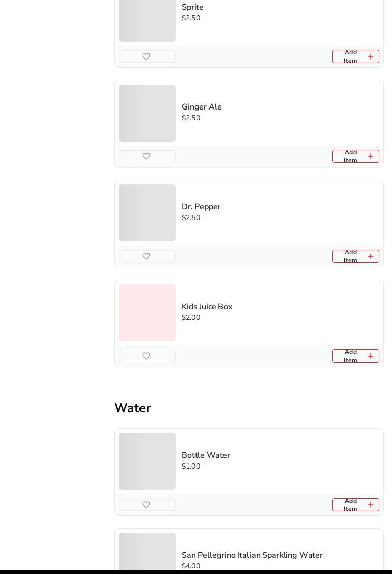Click the heart icon under Bottle Water
This screenshot has height=574, width=392.
click(x=146, y=505)
